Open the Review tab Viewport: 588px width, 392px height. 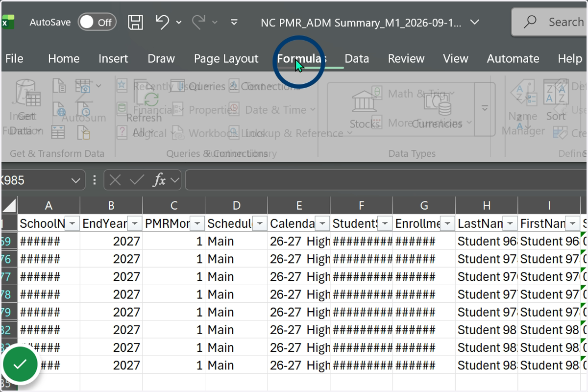pyautogui.click(x=406, y=58)
